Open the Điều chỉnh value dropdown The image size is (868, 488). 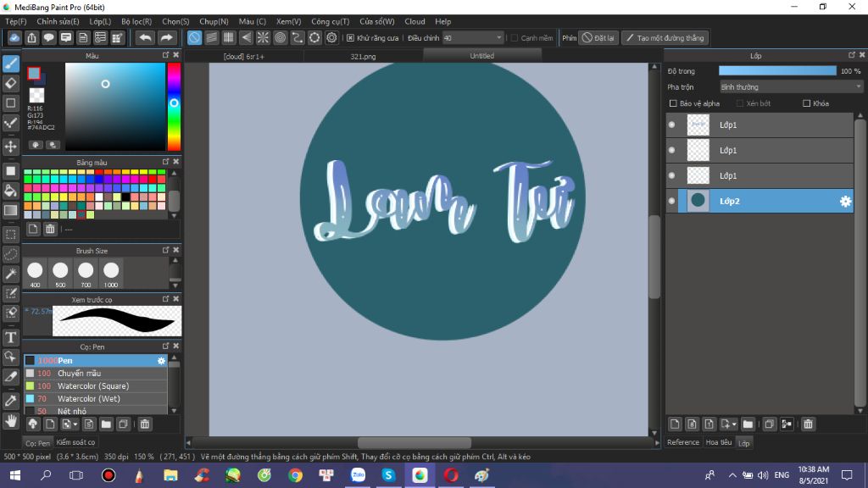click(499, 38)
